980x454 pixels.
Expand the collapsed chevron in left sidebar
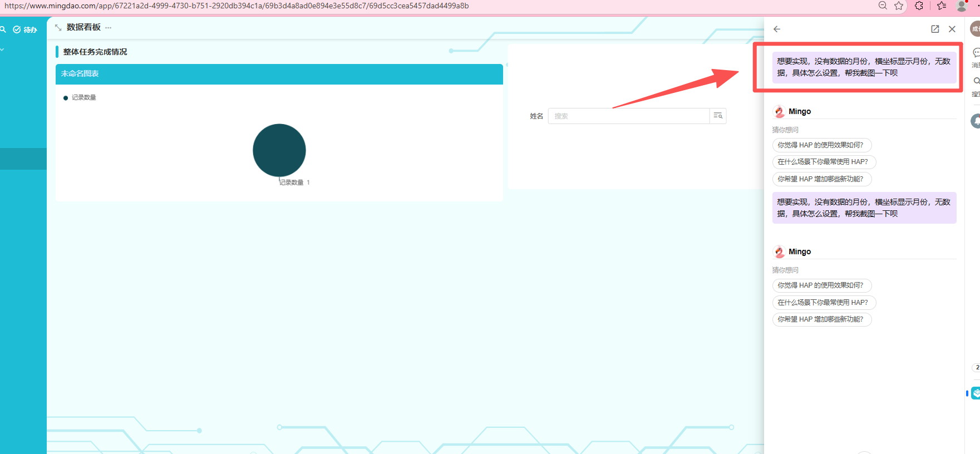[x=2, y=50]
